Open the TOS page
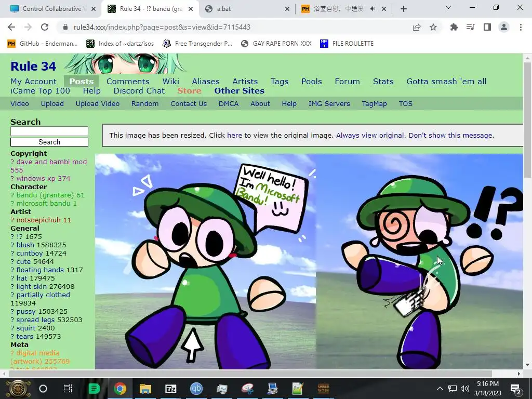This screenshot has height=399, width=532. point(406,104)
